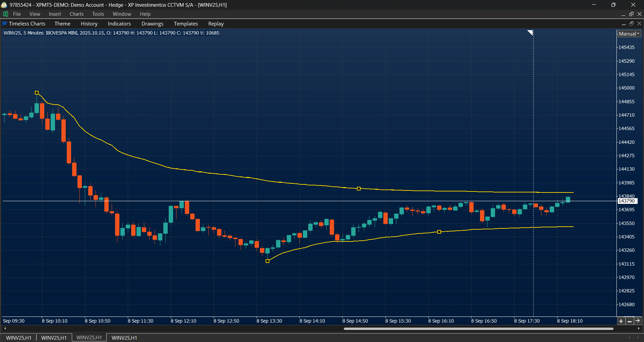Click the right scroll arrow below the chart
The width and height of the screenshot is (644, 342).
click(639, 329)
